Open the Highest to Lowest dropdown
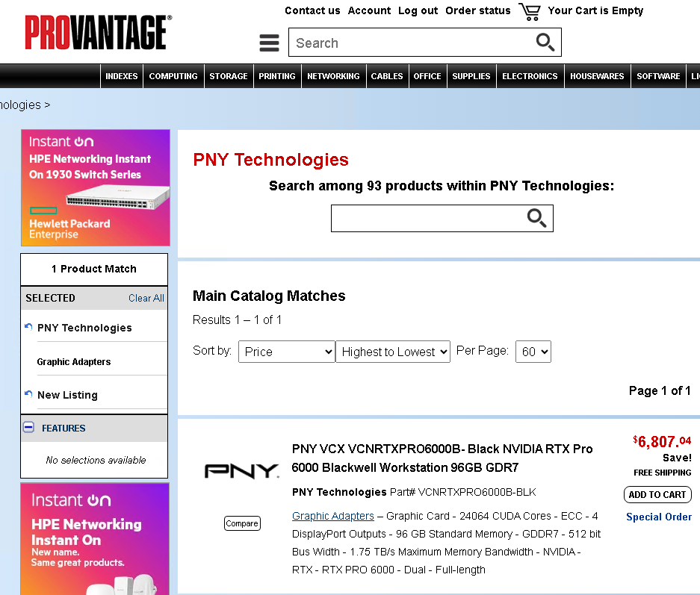 393,352
